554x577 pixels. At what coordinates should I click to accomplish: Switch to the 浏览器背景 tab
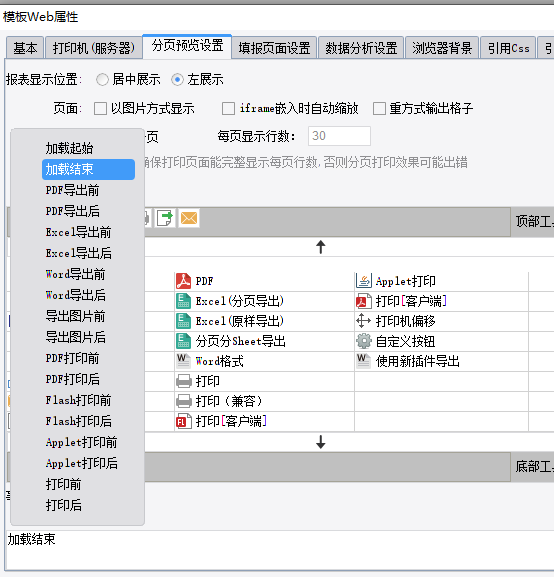[442, 48]
